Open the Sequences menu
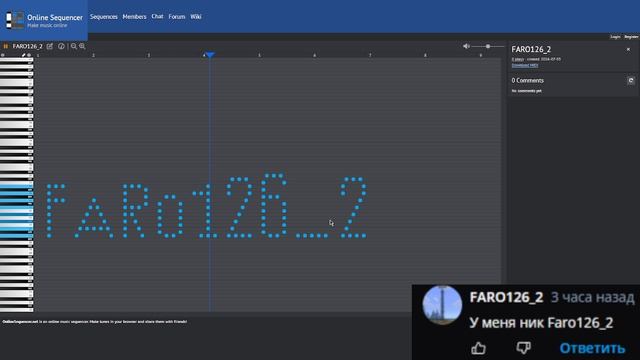Viewport: 640px width, 360px height. point(104,17)
